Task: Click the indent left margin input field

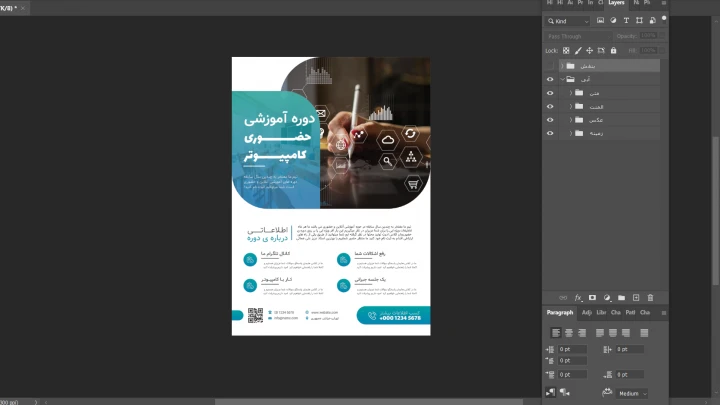Action: 571,349
